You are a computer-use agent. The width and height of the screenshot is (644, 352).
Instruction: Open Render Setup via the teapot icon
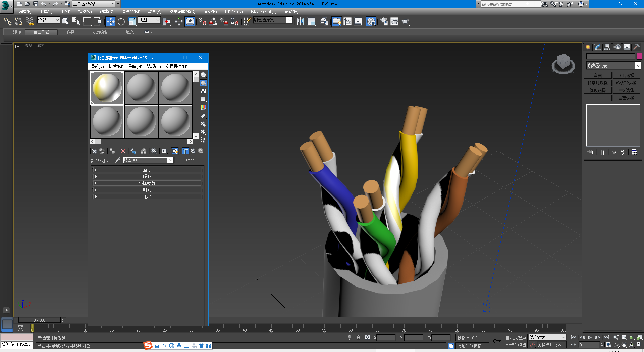[x=383, y=21]
